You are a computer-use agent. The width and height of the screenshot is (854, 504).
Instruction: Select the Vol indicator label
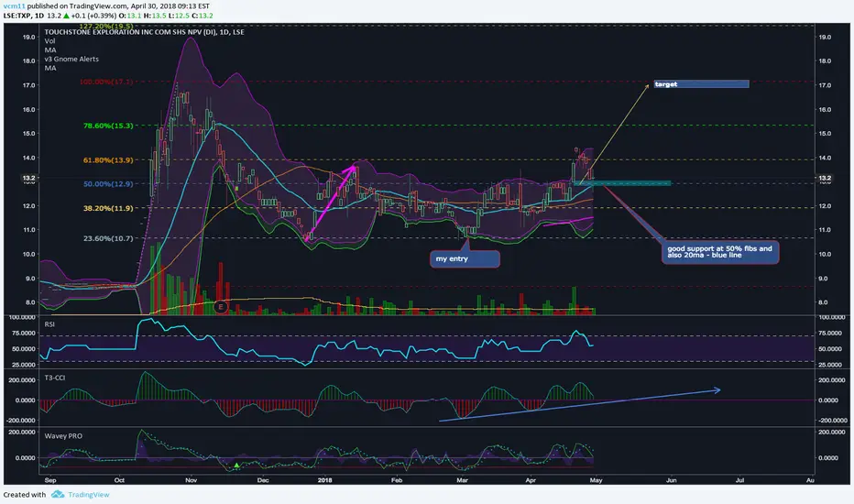tap(49, 41)
